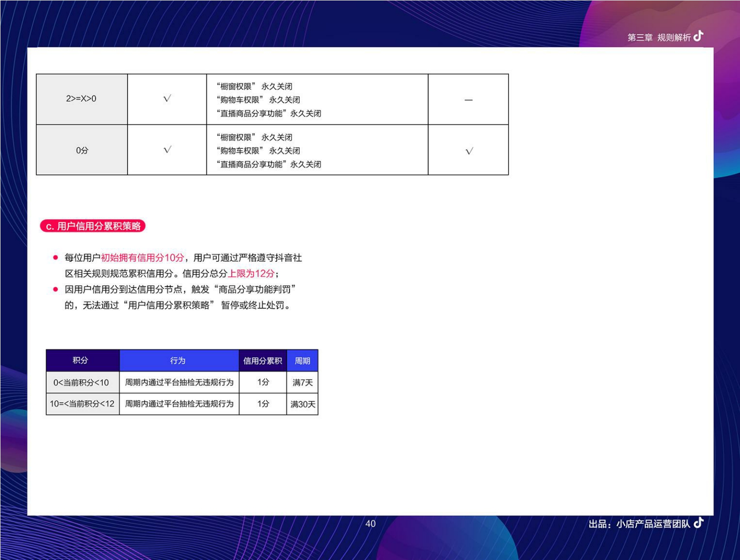The height and width of the screenshot is (560, 740).
Task: Click the 积分 table header
Action: coord(81,360)
